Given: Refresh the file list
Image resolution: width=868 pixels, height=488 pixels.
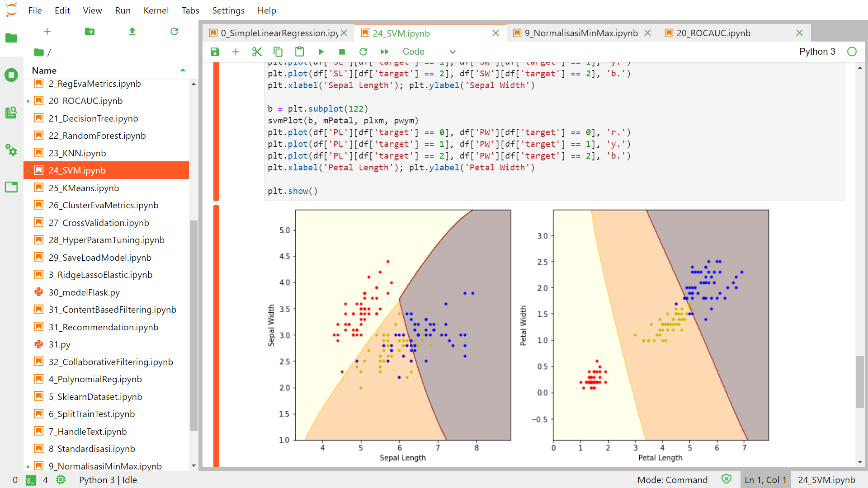Looking at the screenshot, I should pos(174,31).
